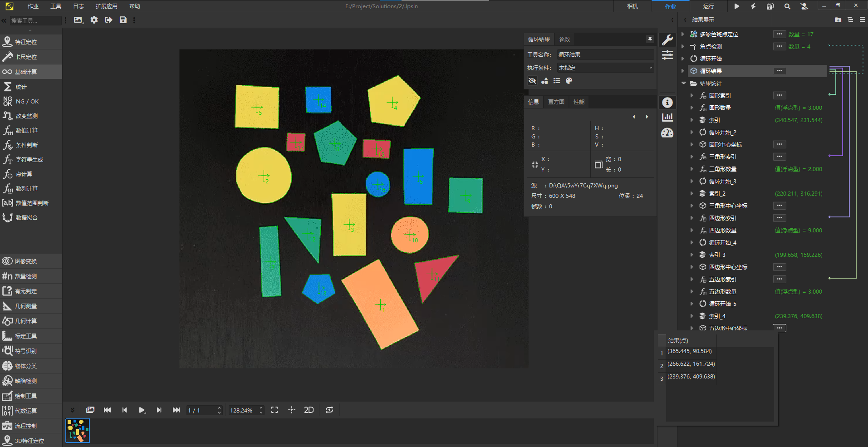The width and height of the screenshot is (868, 447).
Task: Select the image thumbnail in filmstrip
Action: pyautogui.click(x=78, y=430)
